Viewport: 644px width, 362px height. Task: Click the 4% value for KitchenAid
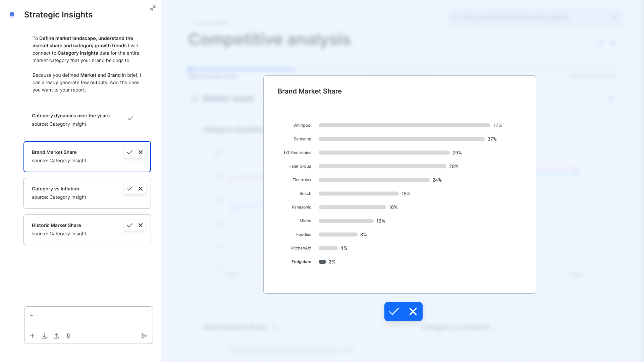[344, 248]
